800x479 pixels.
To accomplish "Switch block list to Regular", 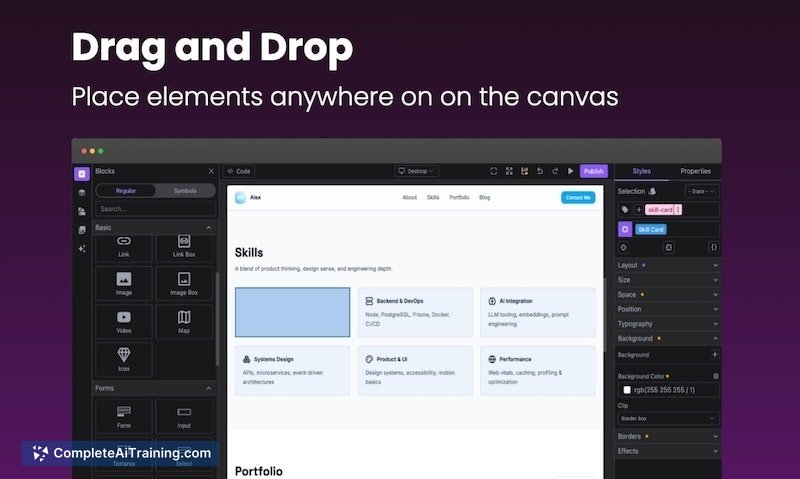I will 126,190.
